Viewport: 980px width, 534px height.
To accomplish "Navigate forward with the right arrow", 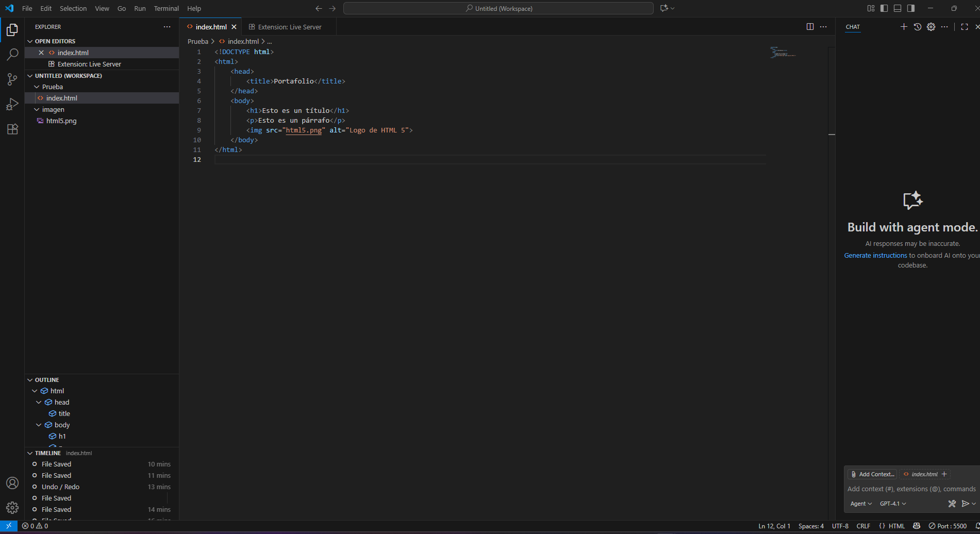I will pos(332,8).
